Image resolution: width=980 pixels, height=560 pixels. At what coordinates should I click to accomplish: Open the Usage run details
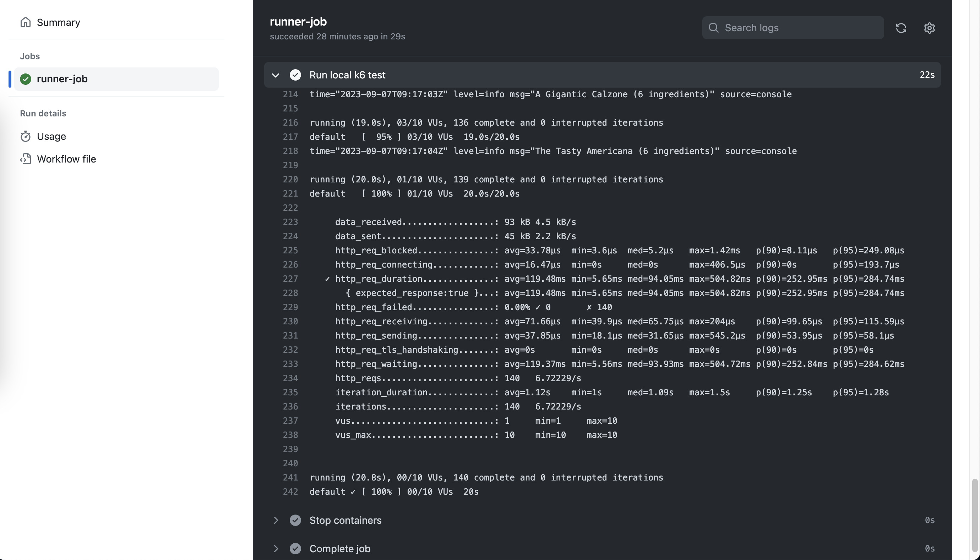[x=51, y=137]
